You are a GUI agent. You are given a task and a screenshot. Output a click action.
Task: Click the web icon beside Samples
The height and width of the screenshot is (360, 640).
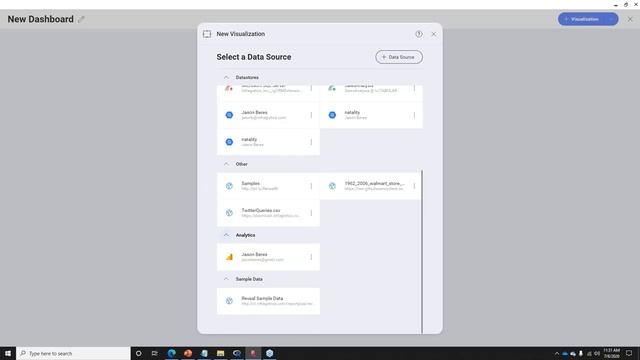[229, 186]
